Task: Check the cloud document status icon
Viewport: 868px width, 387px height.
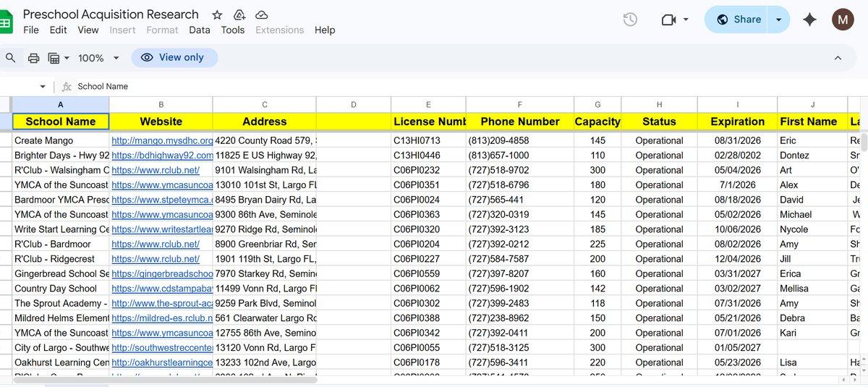Action: (x=262, y=15)
